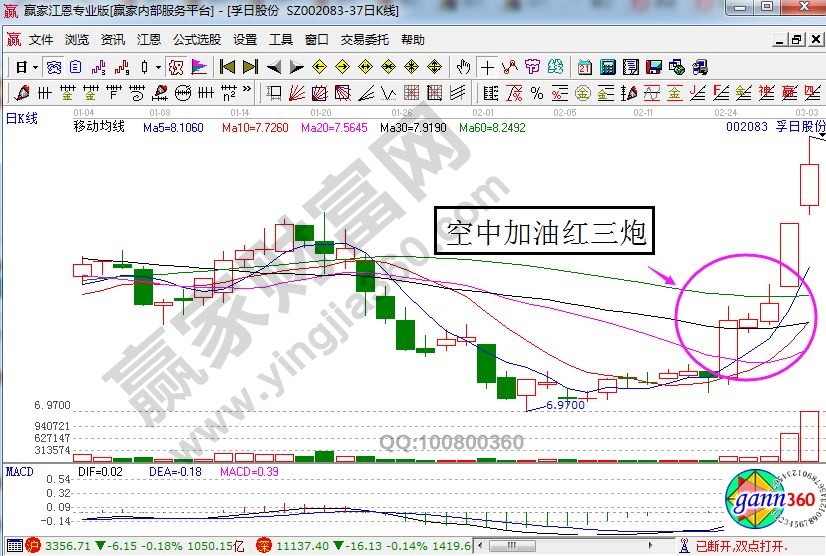Click the 移动均线 indicator label

pos(99,128)
